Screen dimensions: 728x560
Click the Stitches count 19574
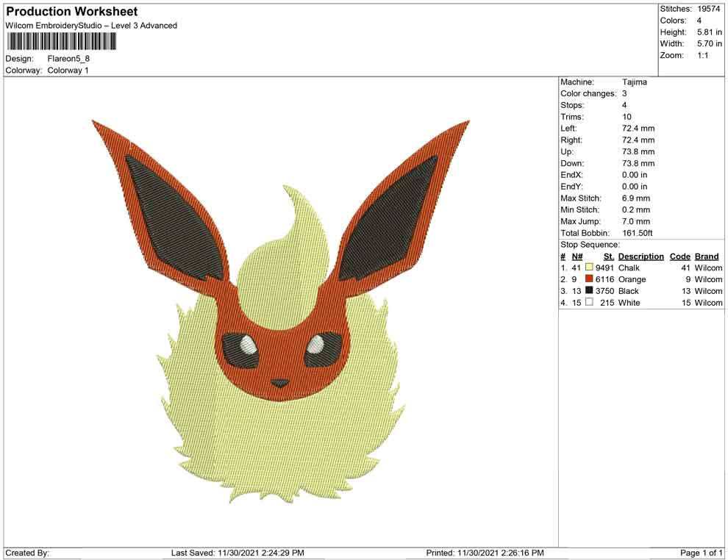pos(709,9)
